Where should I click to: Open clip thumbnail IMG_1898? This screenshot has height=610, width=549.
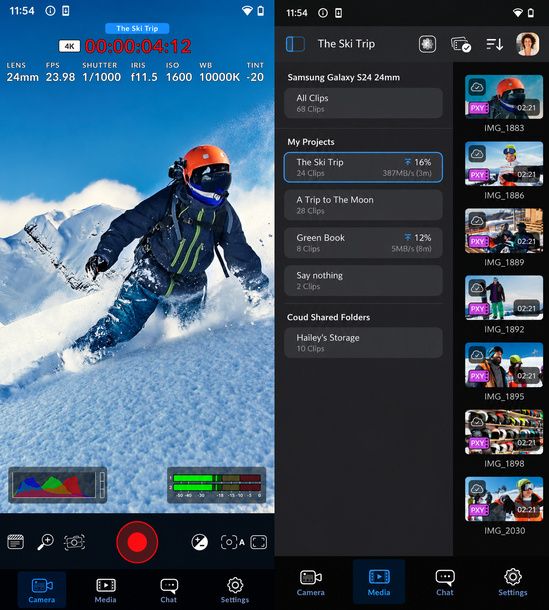(x=504, y=432)
